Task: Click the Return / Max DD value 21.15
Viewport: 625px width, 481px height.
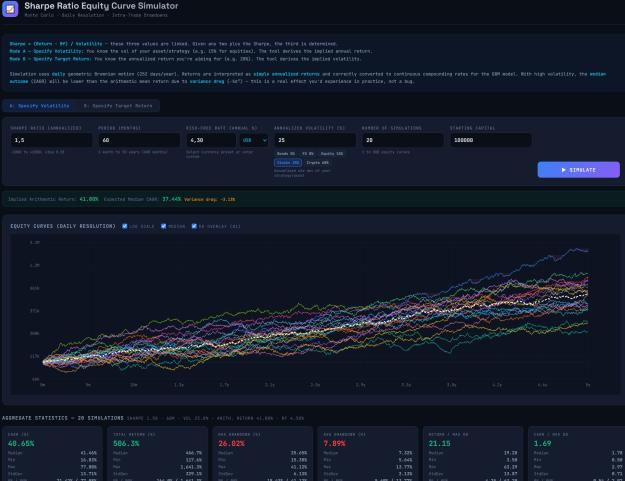Action: [439, 444]
